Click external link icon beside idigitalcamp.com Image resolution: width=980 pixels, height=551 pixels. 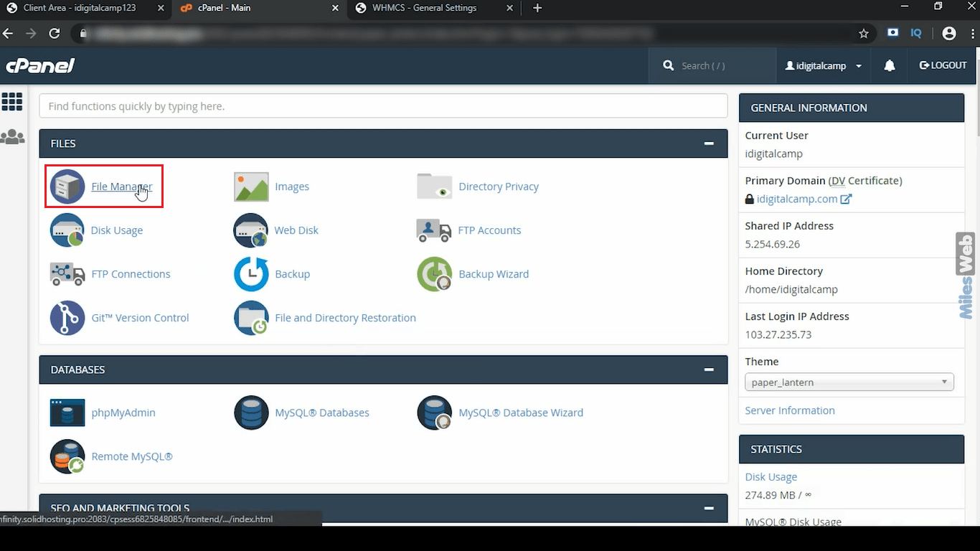[x=846, y=199]
